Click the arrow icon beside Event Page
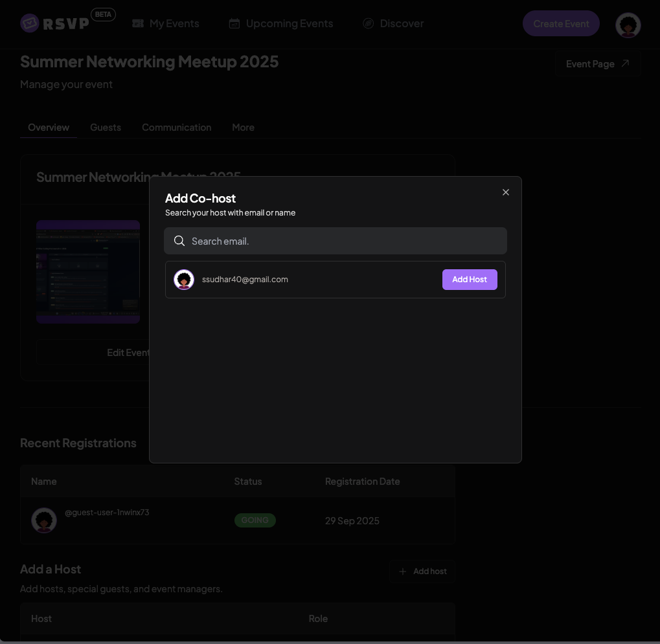Image resolution: width=660 pixels, height=644 pixels. coord(624,63)
